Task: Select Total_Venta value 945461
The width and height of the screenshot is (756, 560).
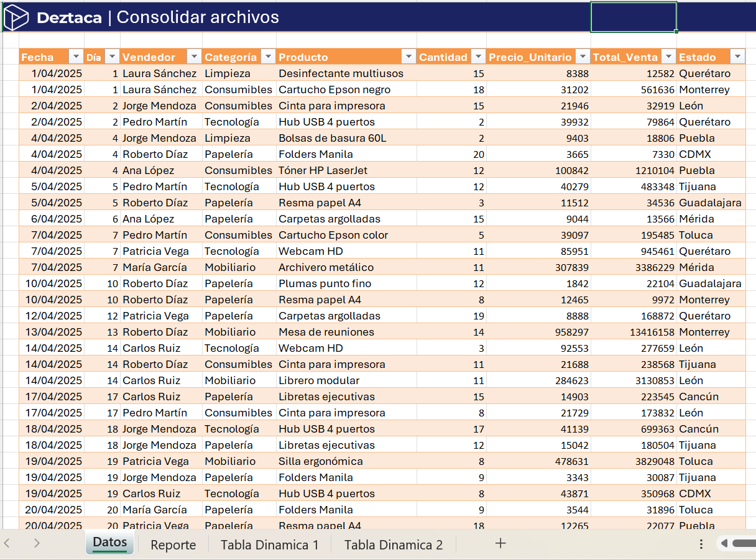Action: (x=634, y=251)
